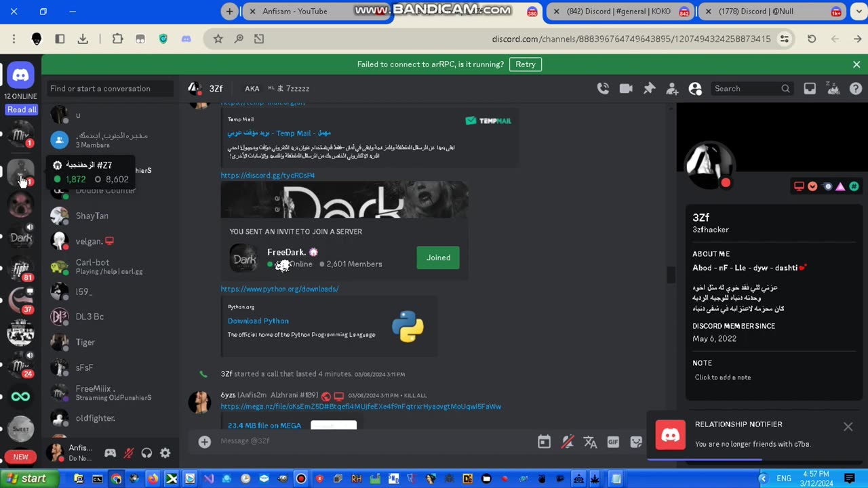Toggle headphone deafen in user panel
The height and width of the screenshot is (488, 868).
coord(146,453)
